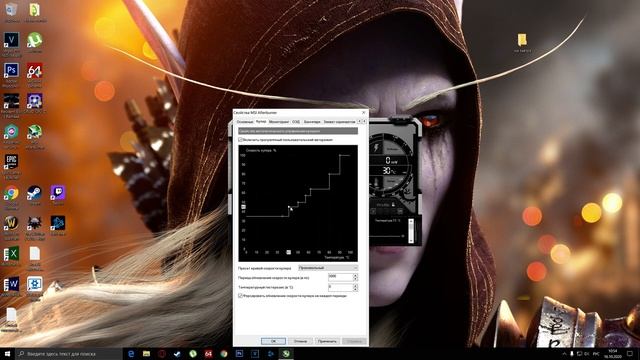Click the Windows taskbar search box
Viewport: 640px width, 360px height.
click(69, 354)
